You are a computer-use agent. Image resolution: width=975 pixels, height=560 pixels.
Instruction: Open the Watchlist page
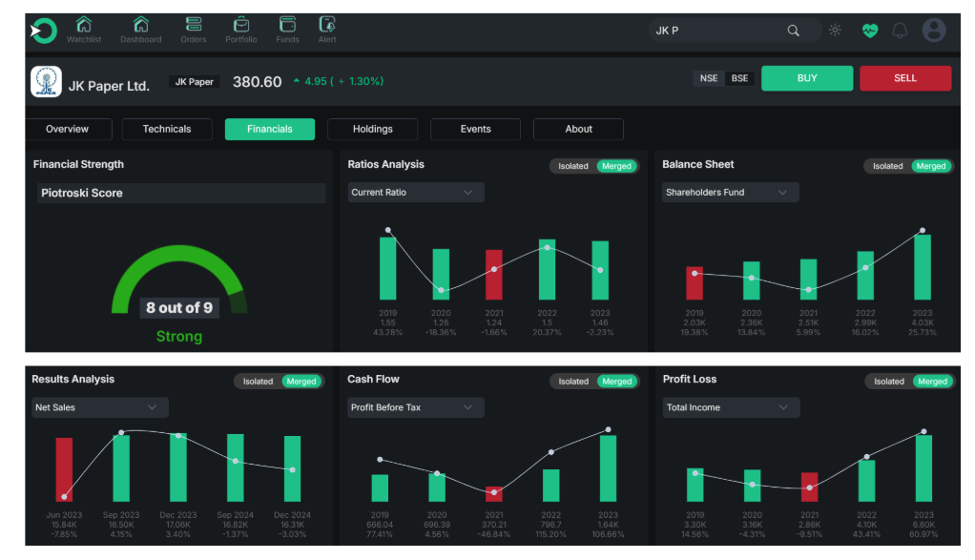coord(84,30)
